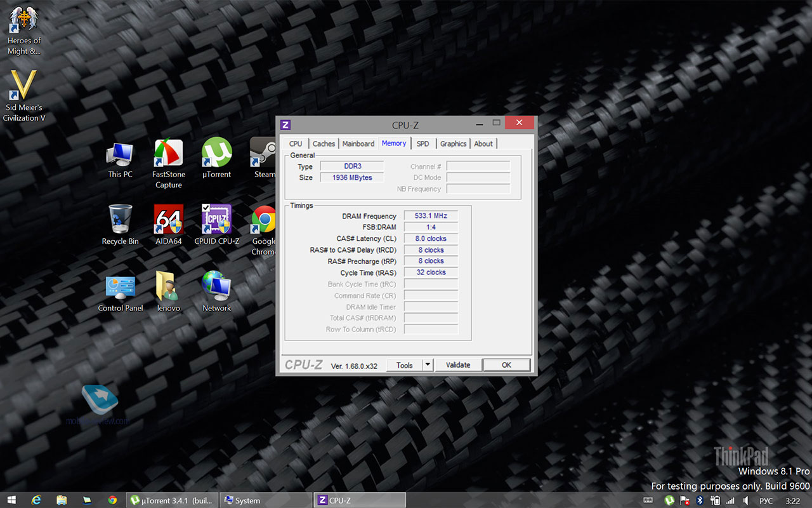Viewport: 812px width, 508px height.
Task: Switch to the SPD tab
Action: coord(422,144)
